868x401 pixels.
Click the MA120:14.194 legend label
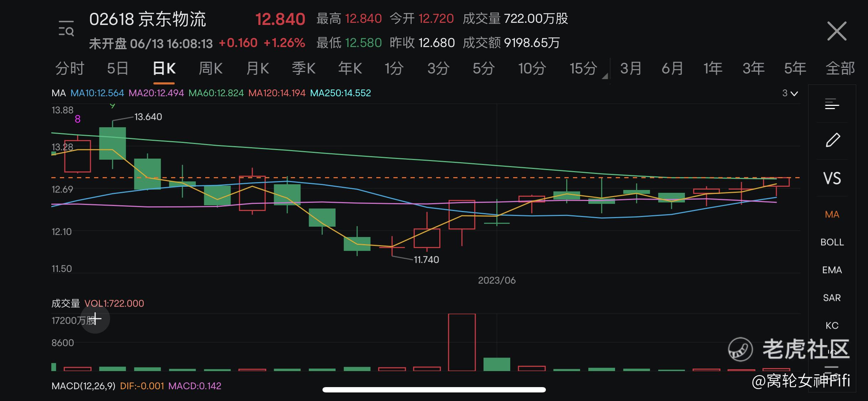(277, 93)
